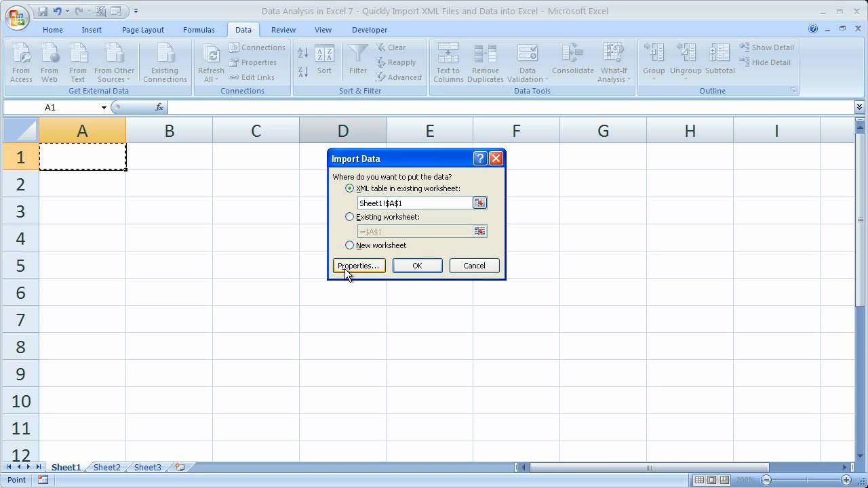The width and height of the screenshot is (868, 488).
Task: Select Existing worksheet radio option
Action: 350,217
